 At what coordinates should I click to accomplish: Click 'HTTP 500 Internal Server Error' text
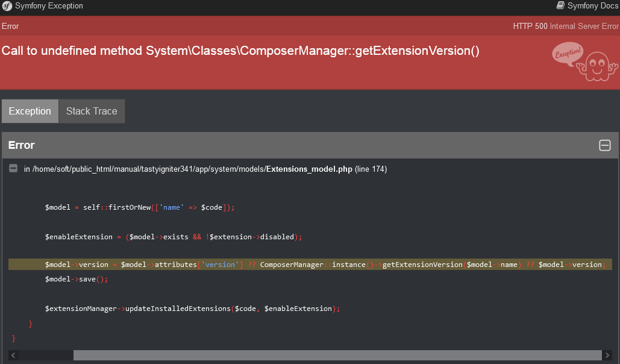coord(566,26)
